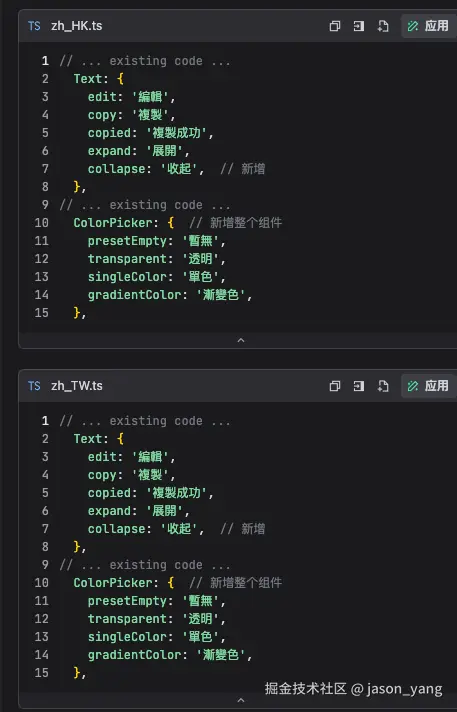Copy code icon in zh_TW.ts header
This screenshot has height=712, width=457.
click(335, 386)
